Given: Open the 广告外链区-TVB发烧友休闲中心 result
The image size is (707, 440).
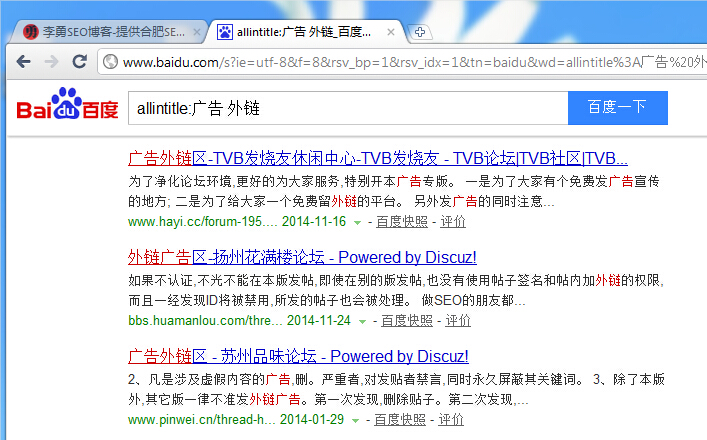Looking at the screenshot, I should click(378, 158).
